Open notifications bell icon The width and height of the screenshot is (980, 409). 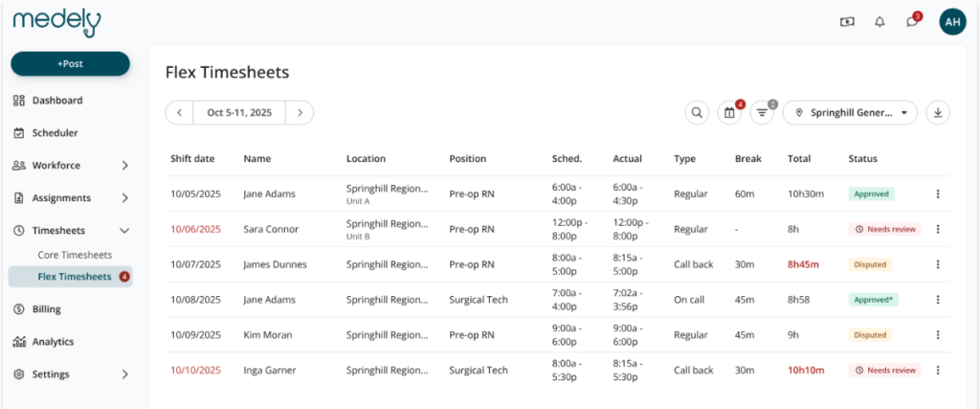[x=880, y=22]
